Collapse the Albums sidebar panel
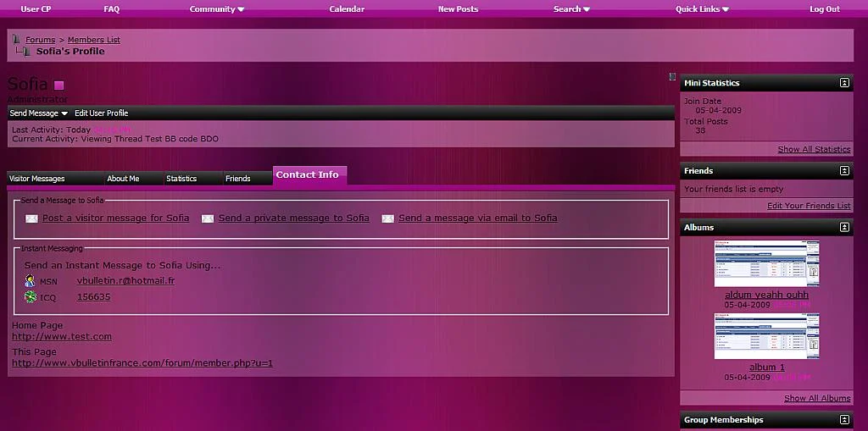The image size is (868, 431). pos(844,228)
